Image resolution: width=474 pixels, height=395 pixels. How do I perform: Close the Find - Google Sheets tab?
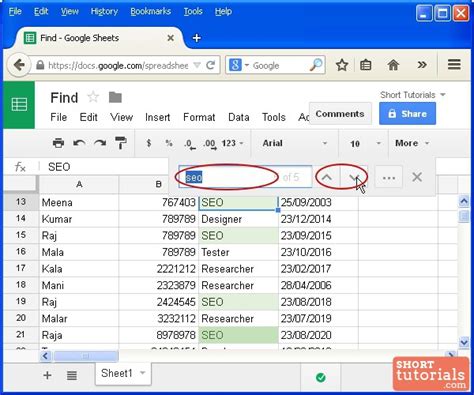(x=170, y=38)
